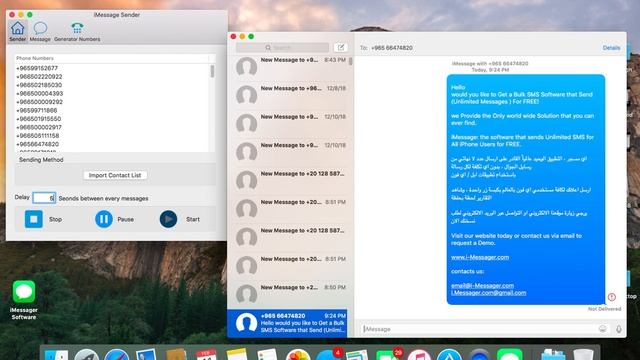Select phone number +966501915550
Screen dimensions: 640x360
point(39,119)
